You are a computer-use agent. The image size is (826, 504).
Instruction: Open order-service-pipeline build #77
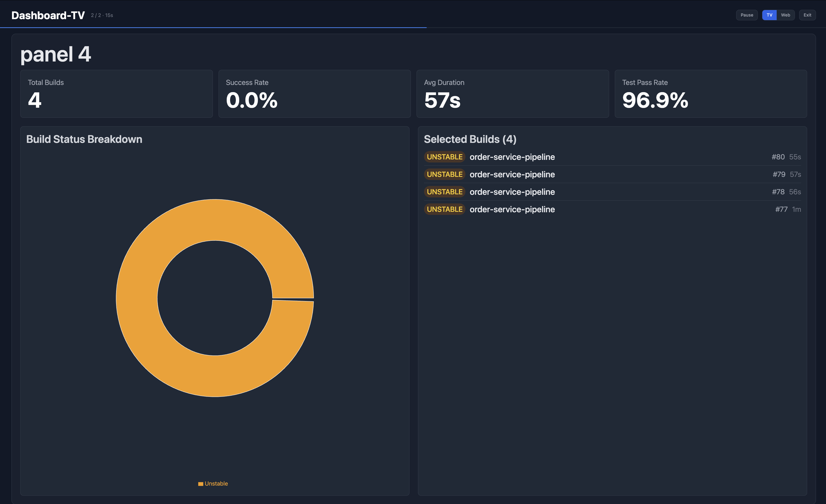pyautogui.click(x=512, y=209)
